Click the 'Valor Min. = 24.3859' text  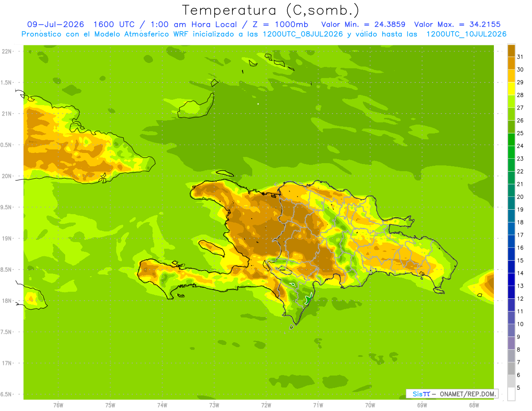tap(363, 24)
